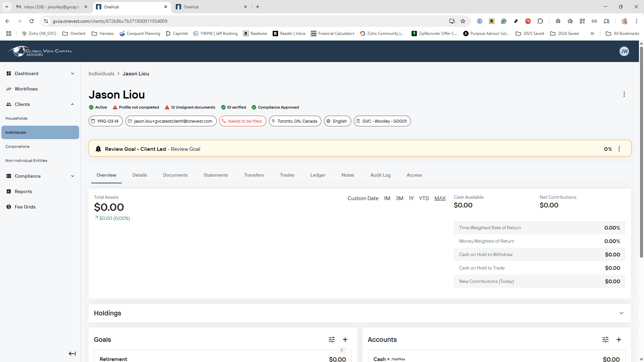
Task: Expand the Compliance sidebar menu
Action: coord(72,176)
